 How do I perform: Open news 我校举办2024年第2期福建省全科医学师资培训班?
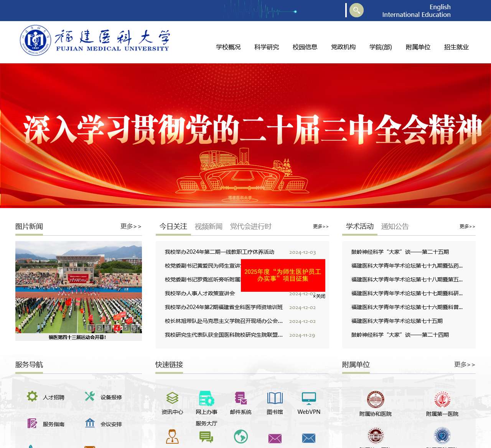(224, 307)
